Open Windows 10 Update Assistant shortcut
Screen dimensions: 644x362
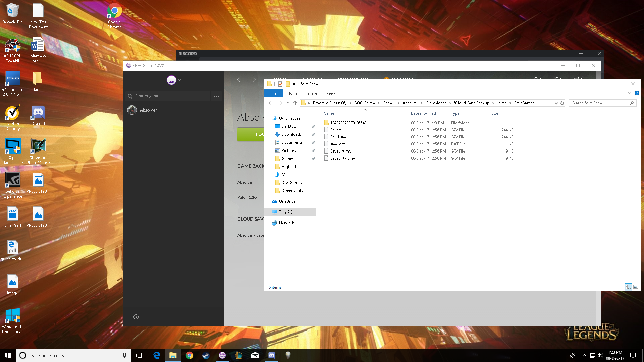(12, 321)
